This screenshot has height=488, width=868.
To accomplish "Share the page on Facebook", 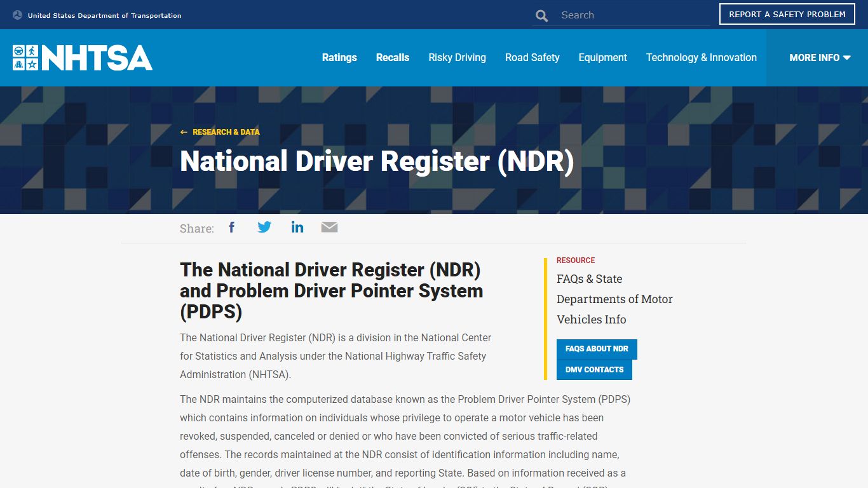I will click(232, 227).
